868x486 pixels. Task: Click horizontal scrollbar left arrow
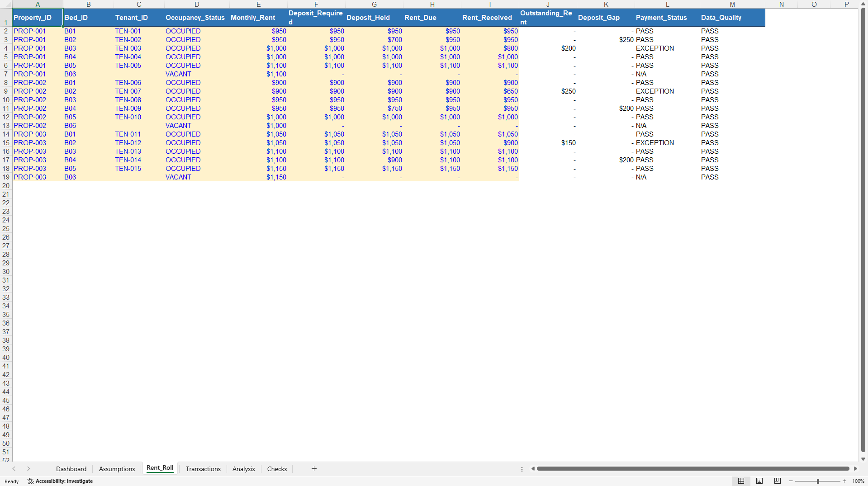pyautogui.click(x=533, y=469)
